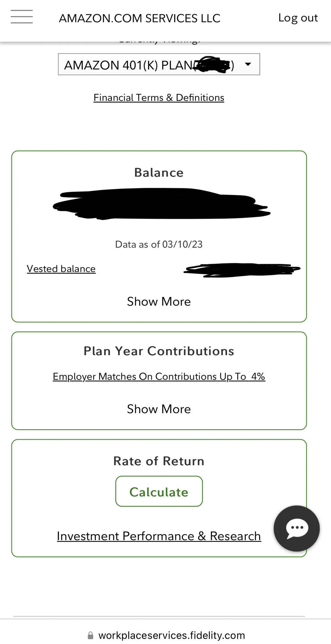The image size is (331, 644).
Task: Click the Balance card heading
Action: [x=159, y=173]
